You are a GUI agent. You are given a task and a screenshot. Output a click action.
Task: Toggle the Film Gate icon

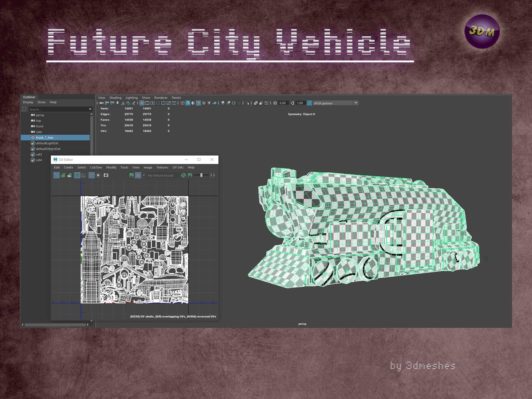pyautogui.click(x=147, y=103)
